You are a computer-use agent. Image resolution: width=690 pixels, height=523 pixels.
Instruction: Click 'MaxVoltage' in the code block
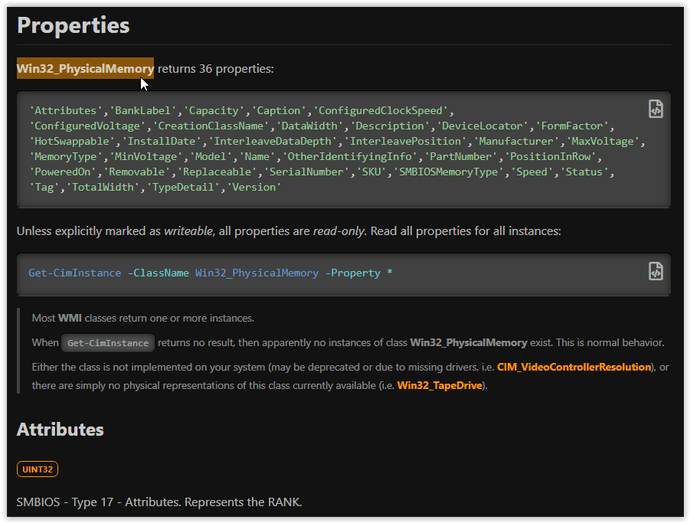click(602, 141)
